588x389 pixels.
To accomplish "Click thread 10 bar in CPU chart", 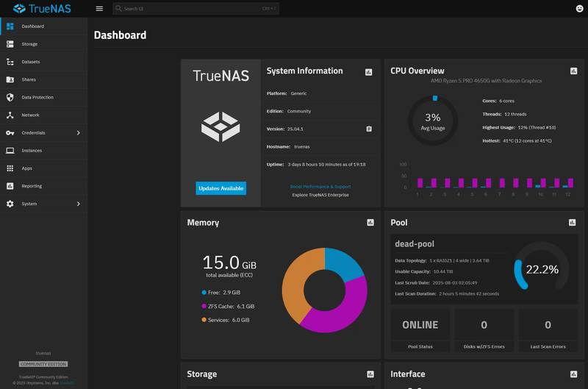I will point(540,182).
